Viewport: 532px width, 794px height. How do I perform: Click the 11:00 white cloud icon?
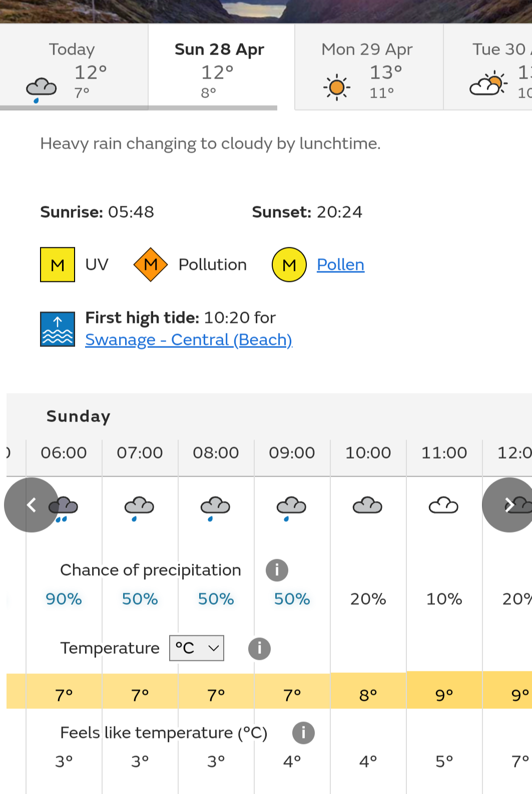443,505
